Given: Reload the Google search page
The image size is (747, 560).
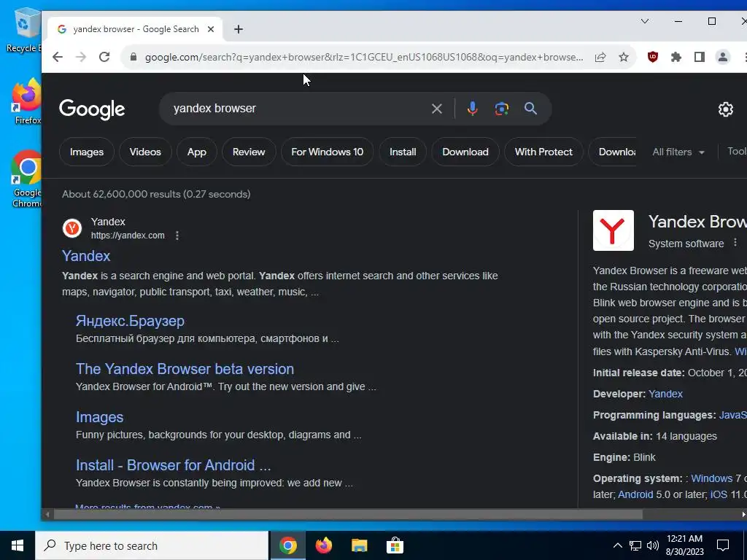Looking at the screenshot, I should point(104,57).
